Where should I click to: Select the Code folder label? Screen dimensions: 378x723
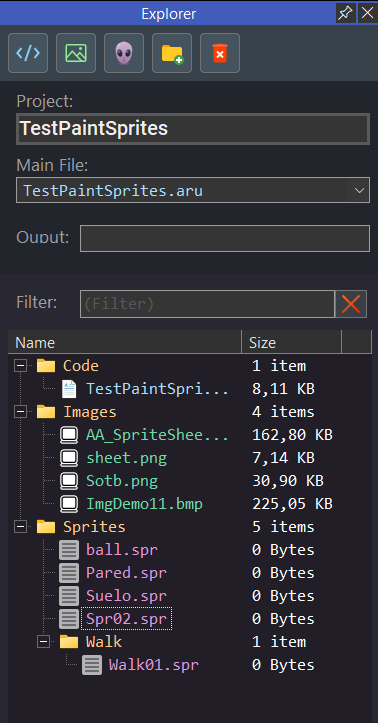(81, 366)
